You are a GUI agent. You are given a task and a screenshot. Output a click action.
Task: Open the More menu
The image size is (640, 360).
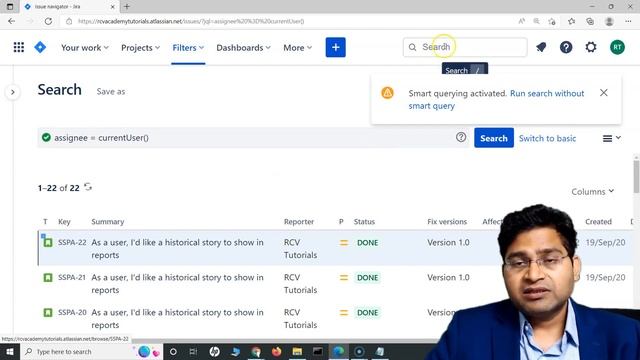tap(298, 48)
